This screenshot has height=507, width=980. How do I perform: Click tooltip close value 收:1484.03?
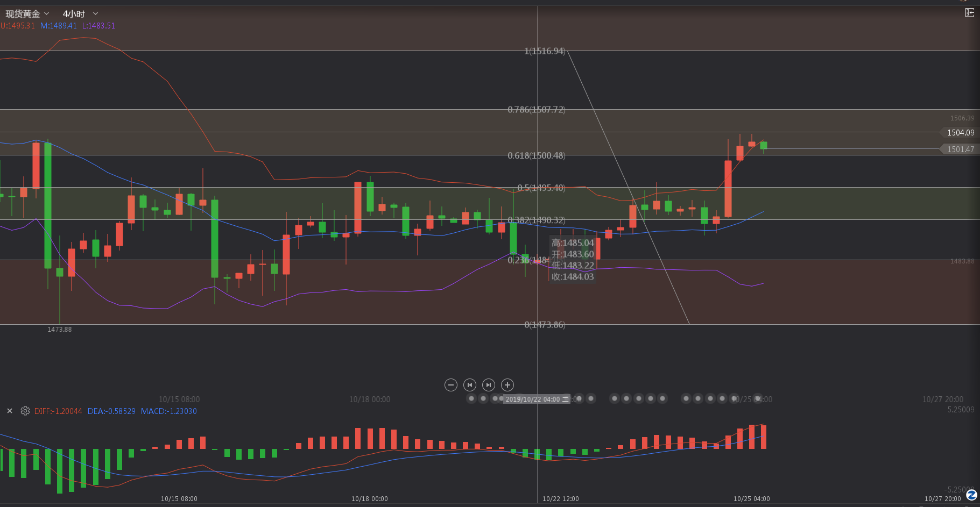pos(573,277)
